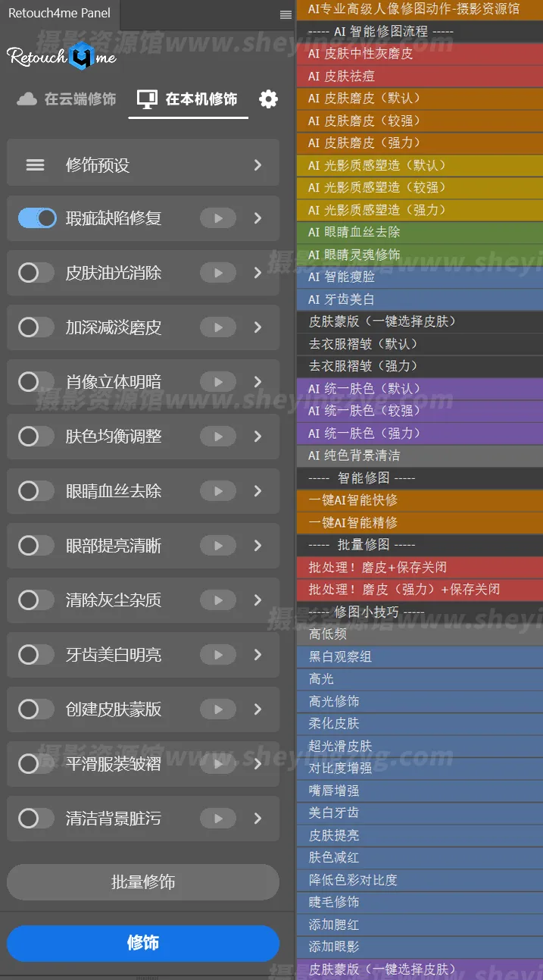Select AI 光影质感塑造（默认） row

[420, 165]
